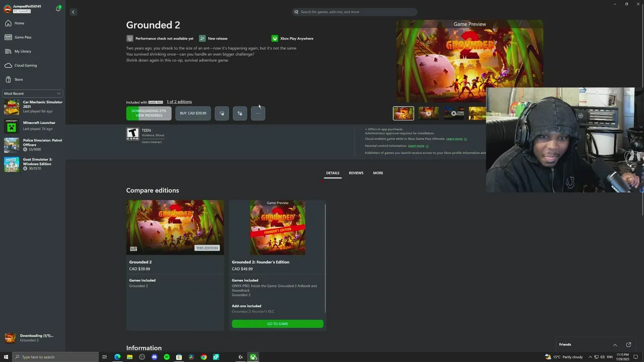644x362 pixels.
Task: Launch Microsoft Edge from taskbar
Action: pos(117,357)
